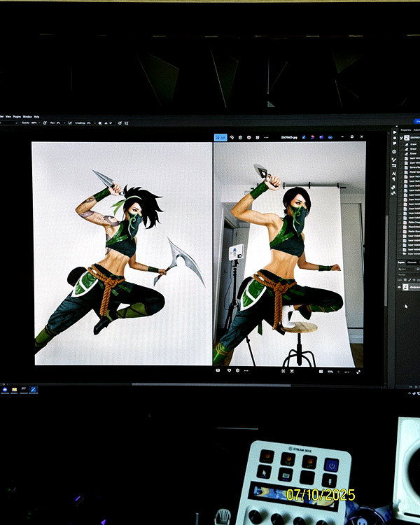
Task: Open Photoshop Help menu
Action: click(36, 117)
